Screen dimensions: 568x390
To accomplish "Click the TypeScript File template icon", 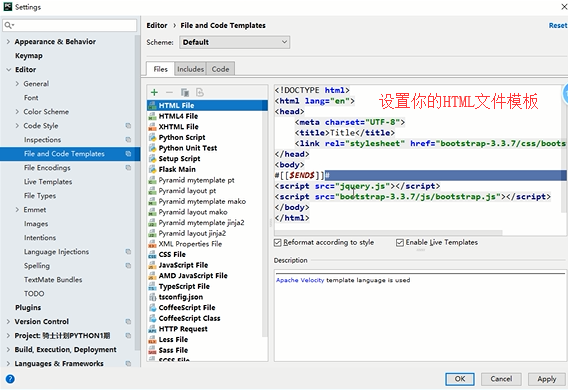I will (x=153, y=286).
